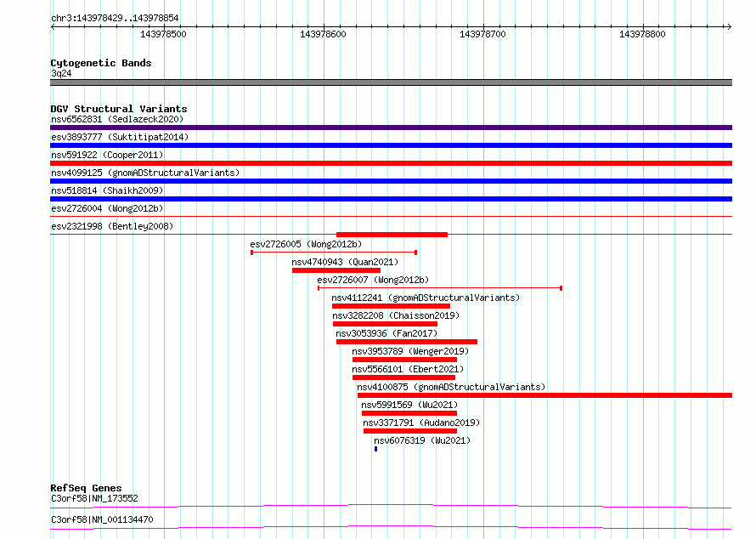Select the nsv3282208 (Chaisson2019) red bar
The image size is (756, 539).
click(x=385, y=324)
